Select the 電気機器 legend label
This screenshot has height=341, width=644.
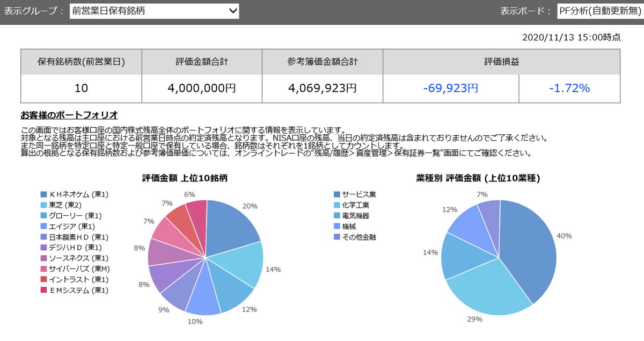point(356,216)
